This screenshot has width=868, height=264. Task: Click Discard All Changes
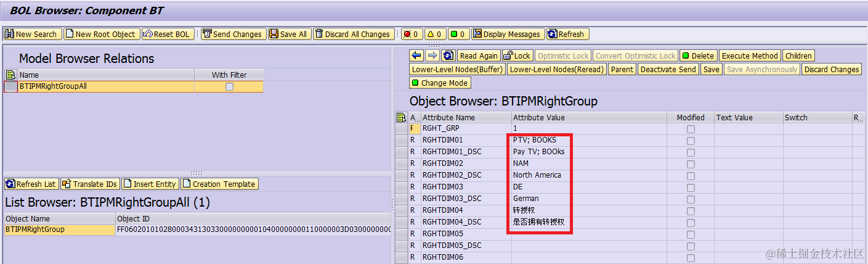click(353, 34)
